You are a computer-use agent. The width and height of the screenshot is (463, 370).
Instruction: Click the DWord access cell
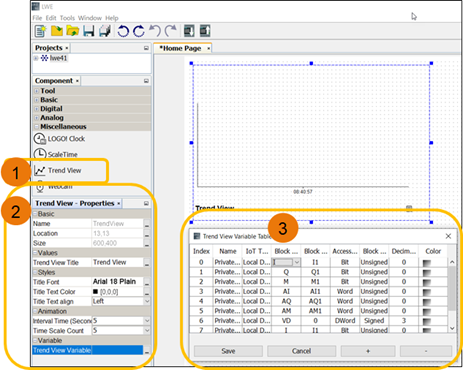pos(345,321)
